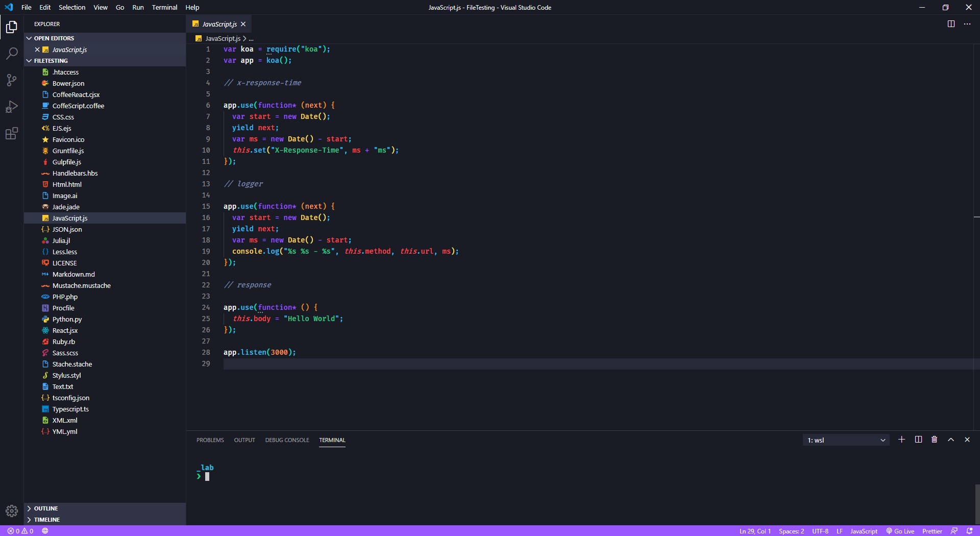The width and height of the screenshot is (980, 536).
Task: Click Ln 29, Col 1 position indicator
Action: (755, 531)
